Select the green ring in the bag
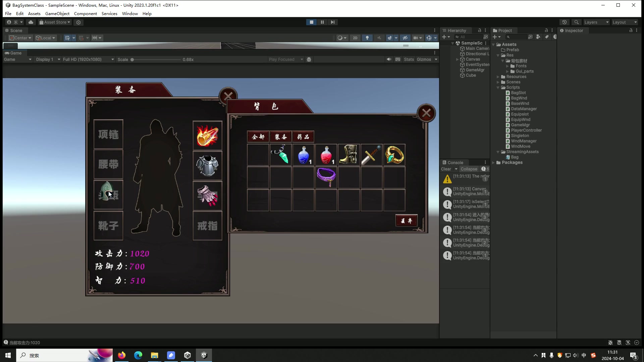 click(x=394, y=155)
